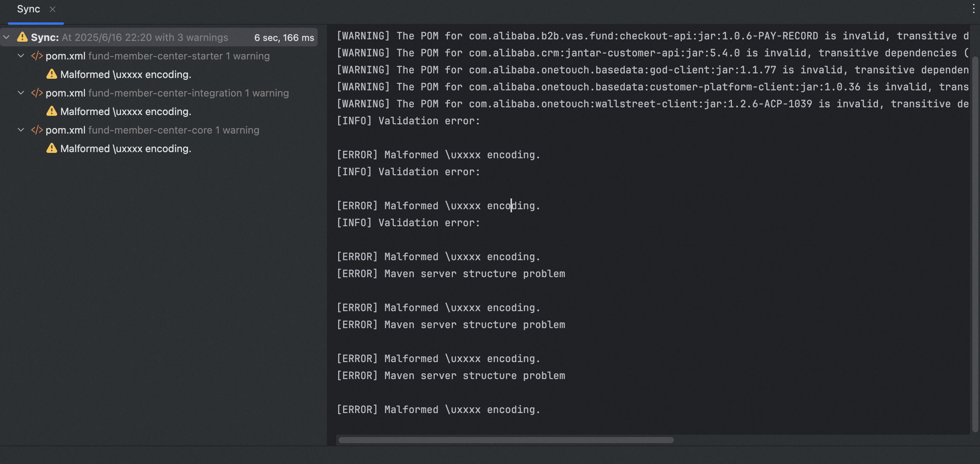Click the warning icon beside Sync

pos(22,37)
